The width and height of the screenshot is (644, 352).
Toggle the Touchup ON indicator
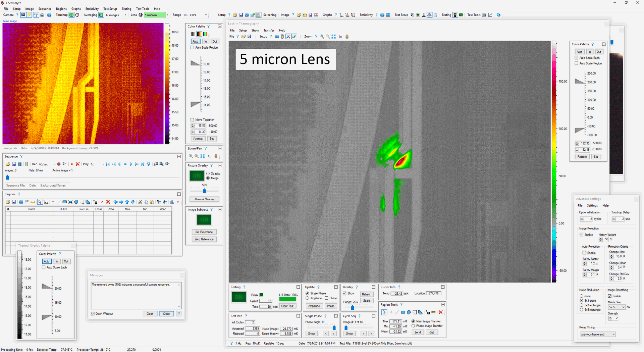pyautogui.click(x=71, y=15)
